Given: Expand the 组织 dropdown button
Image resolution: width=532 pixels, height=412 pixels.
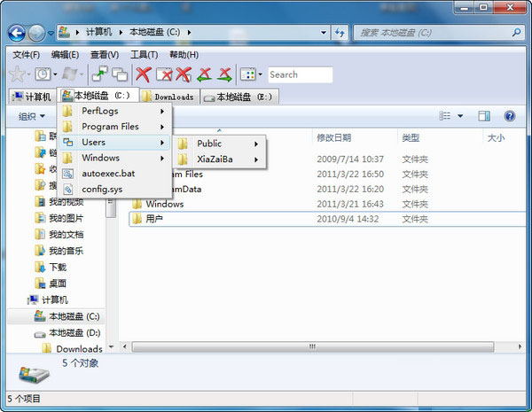Looking at the screenshot, I should coord(32,116).
